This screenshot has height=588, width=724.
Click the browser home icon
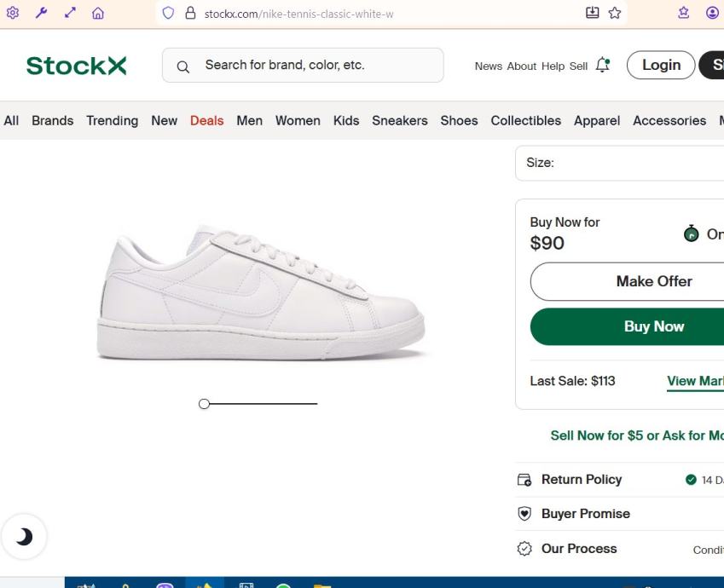point(98,13)
